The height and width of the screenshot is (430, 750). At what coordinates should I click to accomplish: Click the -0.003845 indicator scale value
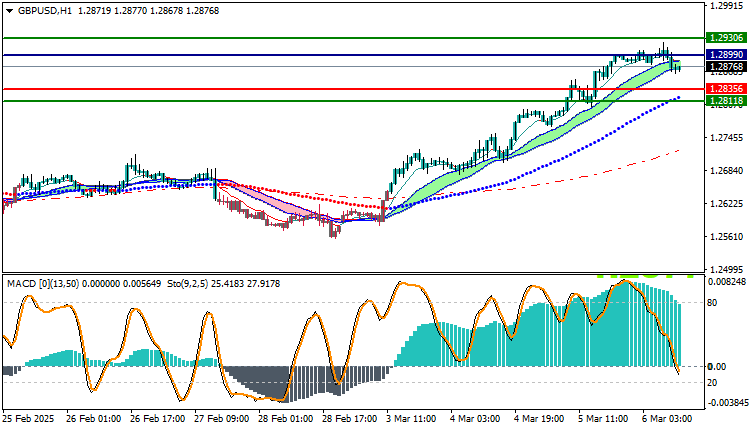tap(727, 403)
